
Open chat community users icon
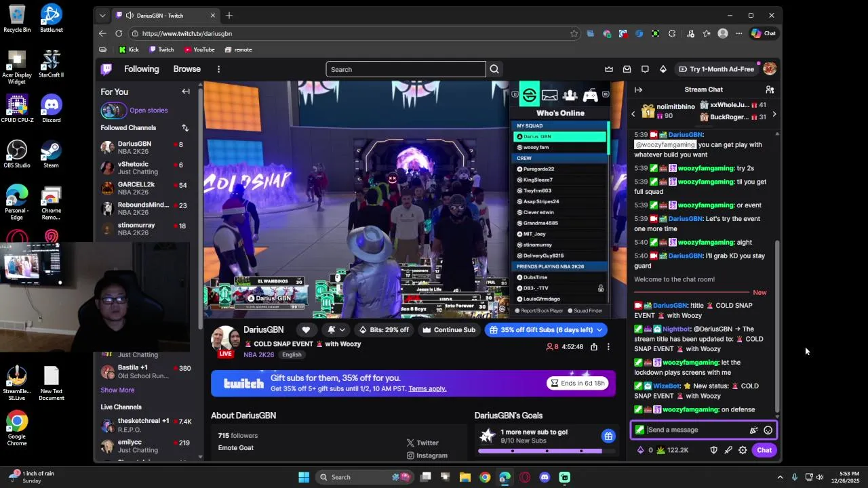(x=770, y=89)
